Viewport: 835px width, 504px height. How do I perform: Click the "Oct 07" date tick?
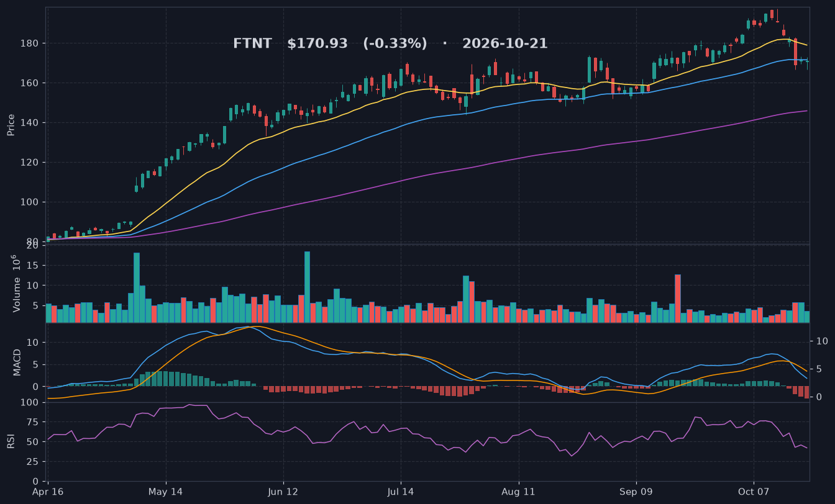tap(753, 492)
